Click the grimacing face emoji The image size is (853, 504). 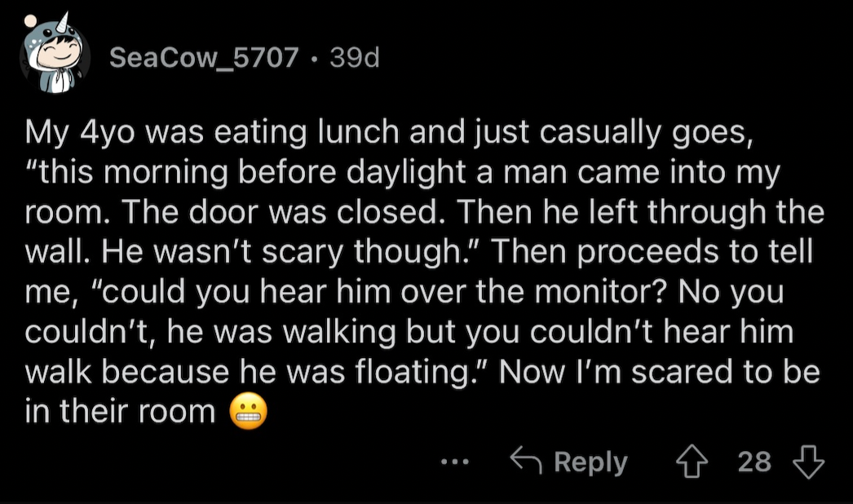pos(249,411)
